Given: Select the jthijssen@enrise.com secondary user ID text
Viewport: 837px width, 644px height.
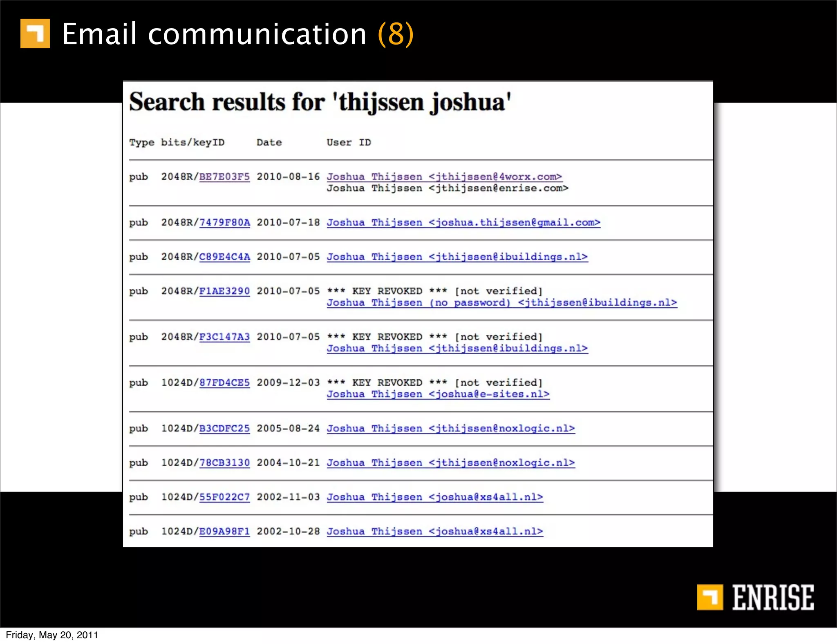Looking at the screenshot, I should [448, 188].
